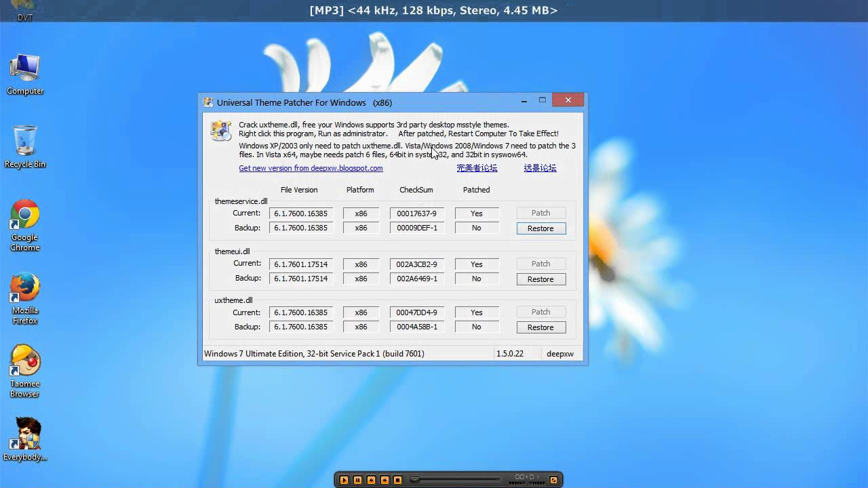The width and height of the screenshot is (868, 488).
Task: Click the patcher logo beside description
Action: pyautogui.click(x=221, y=130)
